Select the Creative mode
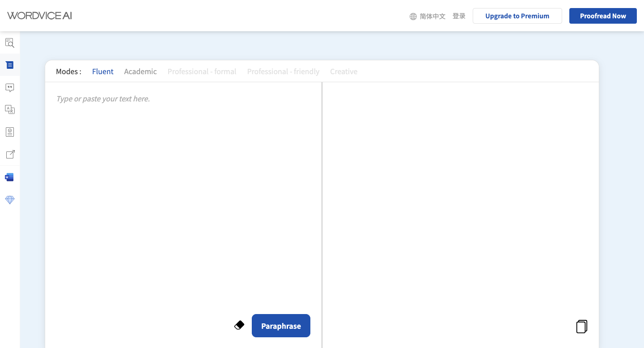Viewport: 644px width, 348px height. click(343, 71)
